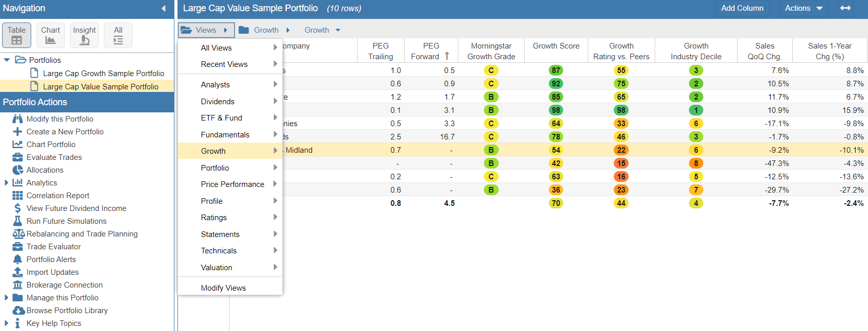Open Large Cap Growth Sample Portfolio
The width and height of the screenshot is (868, 331).
[103, 74]
